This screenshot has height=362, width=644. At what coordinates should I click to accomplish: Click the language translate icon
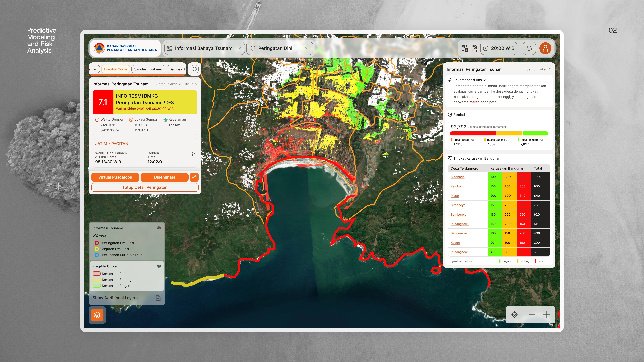tap(465, 48)
